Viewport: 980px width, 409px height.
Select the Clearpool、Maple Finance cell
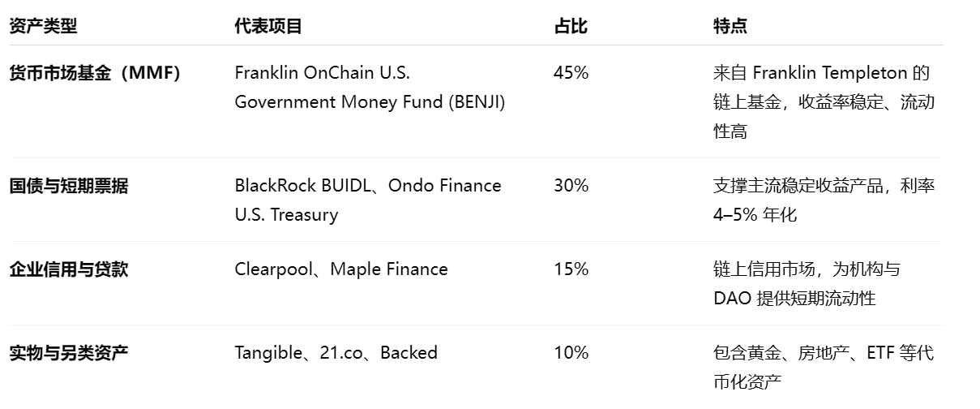click(341, 269)
